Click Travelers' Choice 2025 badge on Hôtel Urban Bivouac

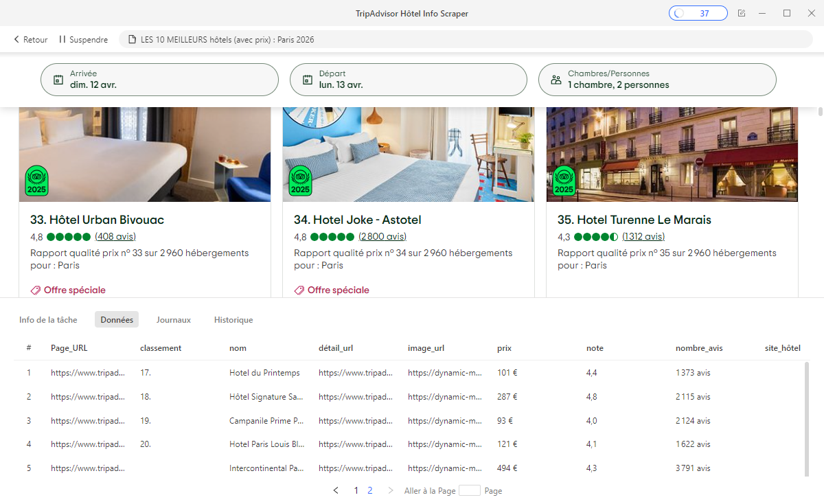pos(37,181)
